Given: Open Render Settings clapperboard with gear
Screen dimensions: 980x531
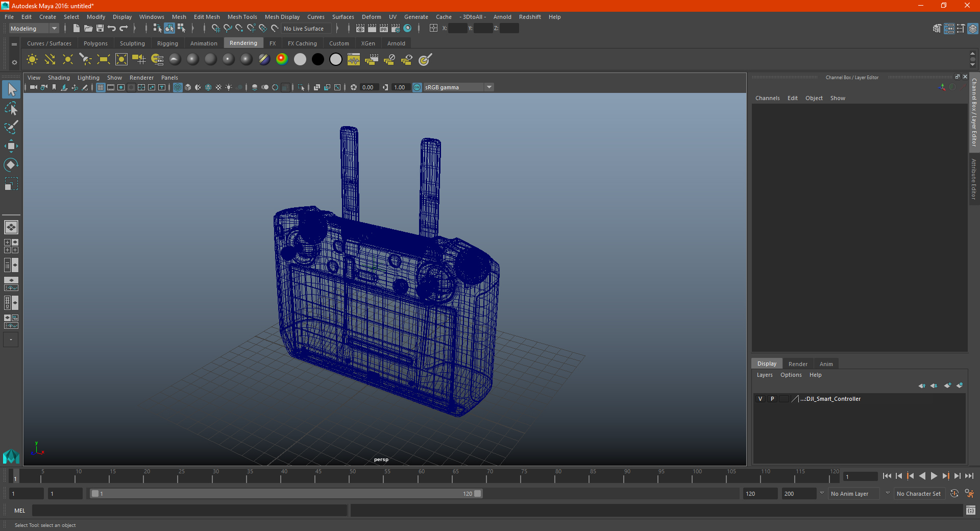Looking at the screenshot, I should pyautogui.click(x=396, y=29).
